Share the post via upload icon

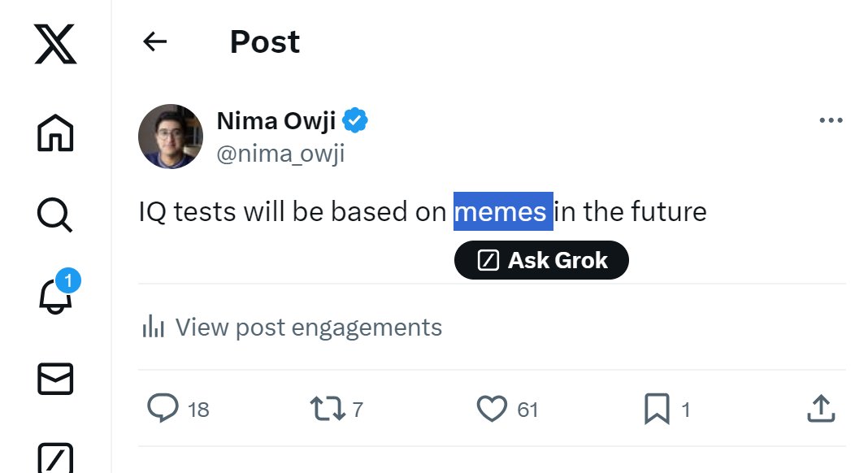[x=820, y=409]
